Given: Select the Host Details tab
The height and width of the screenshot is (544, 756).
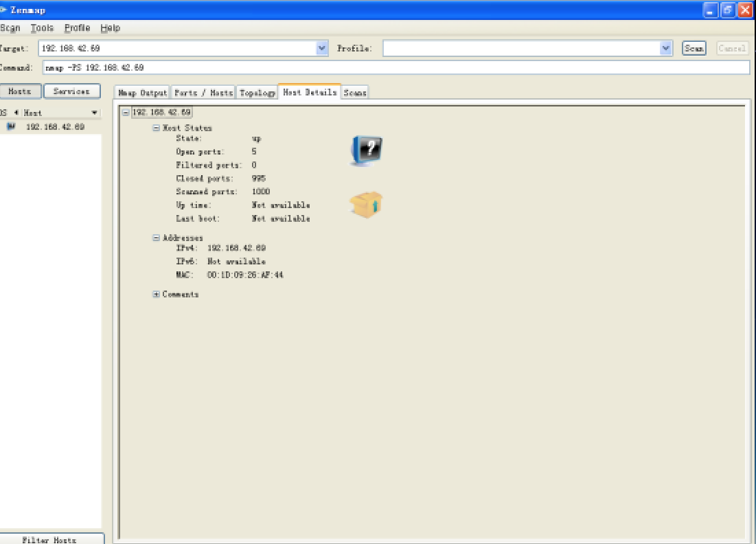Looking at the screenshot, I should coord(310,91).
